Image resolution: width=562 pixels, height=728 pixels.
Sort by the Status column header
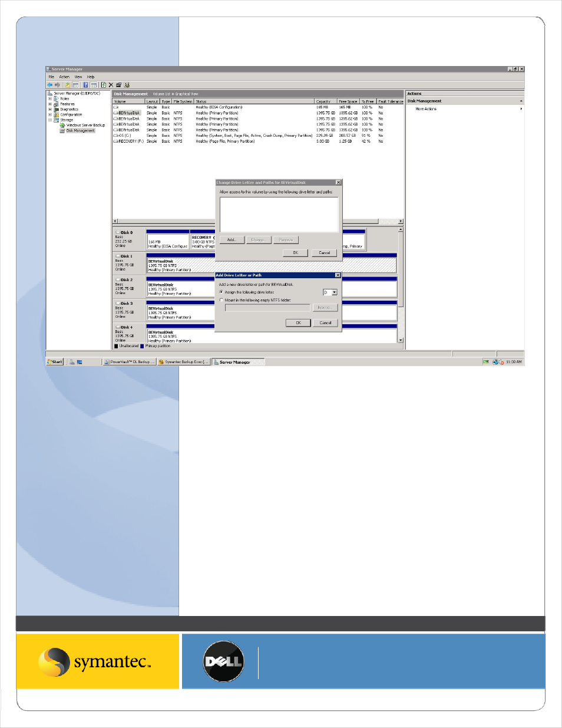tap(254, 101)
